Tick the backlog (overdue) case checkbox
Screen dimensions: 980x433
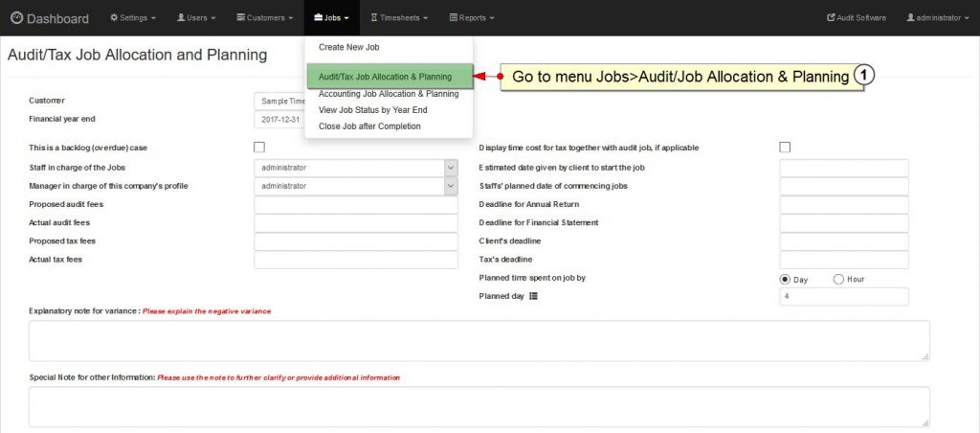259,147
